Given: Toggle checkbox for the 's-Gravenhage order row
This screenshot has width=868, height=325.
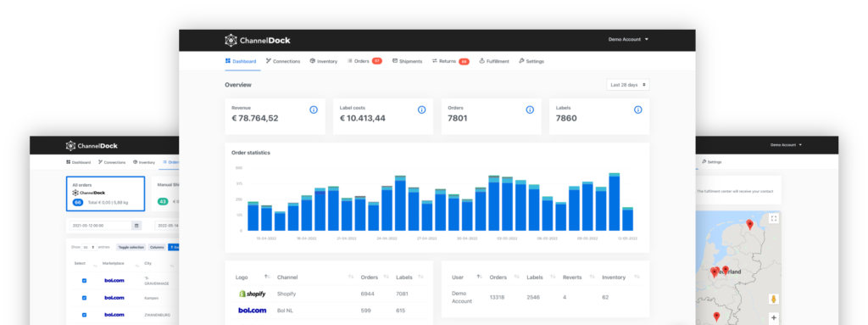Looking at the screenshot, I should click(x=84, y=281).
